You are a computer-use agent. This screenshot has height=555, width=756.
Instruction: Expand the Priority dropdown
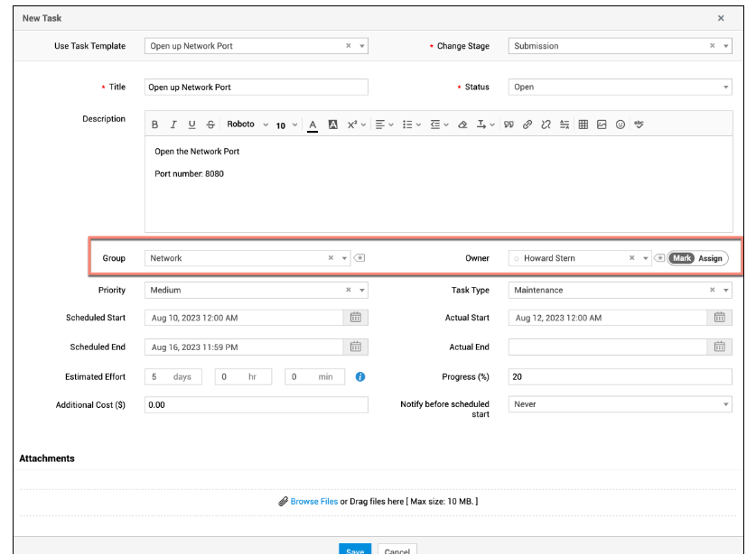click(362, 291)
